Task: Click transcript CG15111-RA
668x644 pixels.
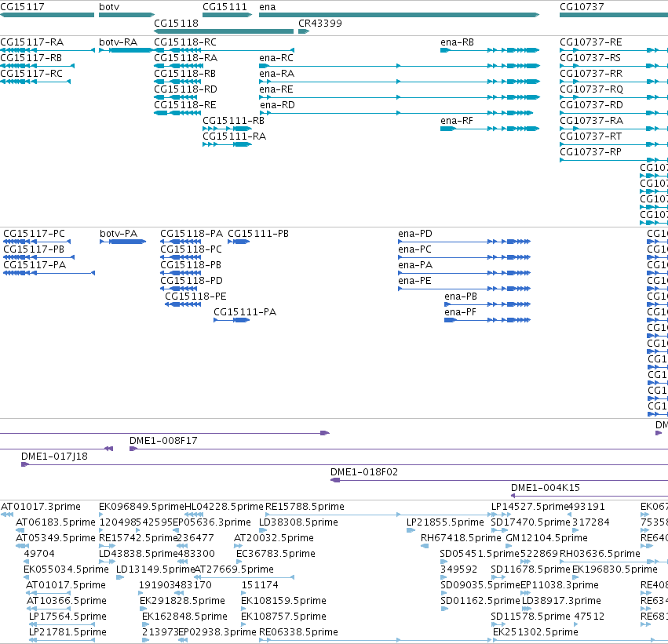Action: pyautogui.click(x=227, y=144)
